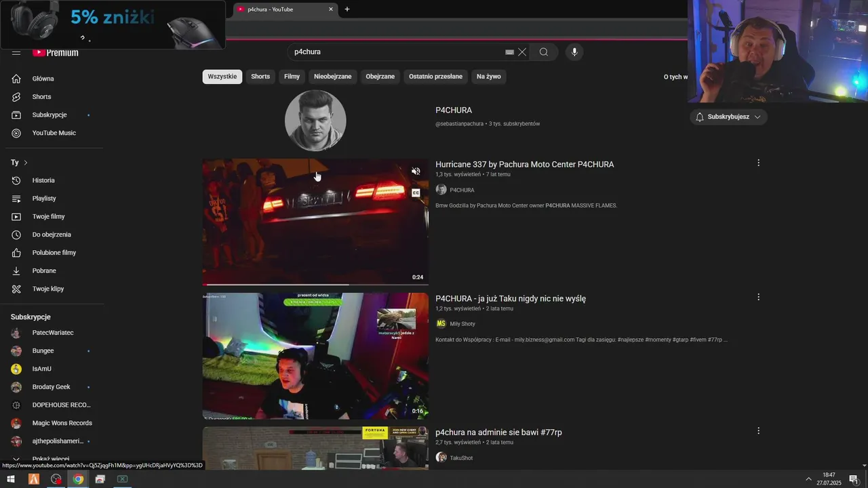This screenshot has height=488, width=868.
Task: Open the Windows Start menu
Action: click(11, 479)
